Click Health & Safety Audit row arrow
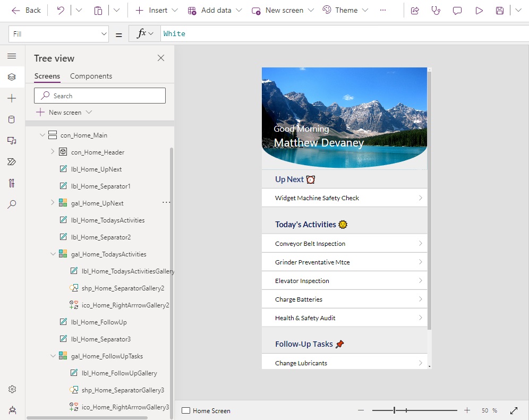 coord(420,318)
